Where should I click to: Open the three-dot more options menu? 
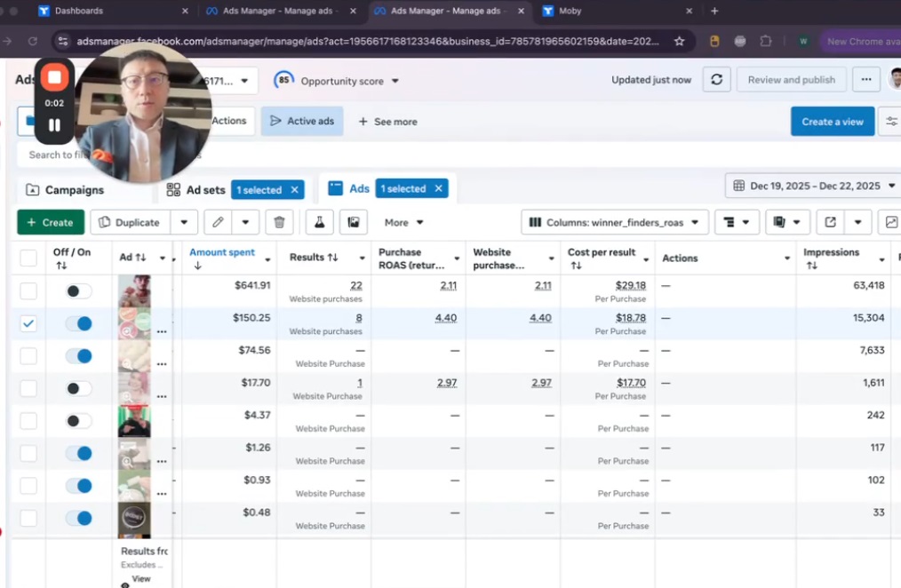coord(865,79)
